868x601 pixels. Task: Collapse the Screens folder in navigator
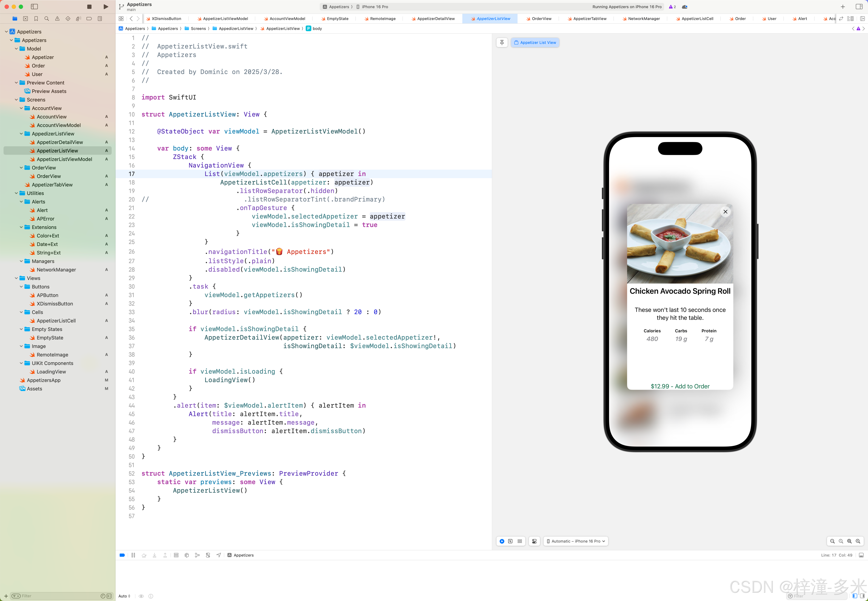click(x=16, y=100)
